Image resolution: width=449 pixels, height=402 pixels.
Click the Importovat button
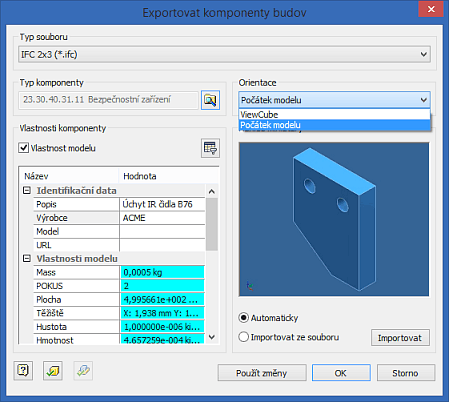point(400,338)
